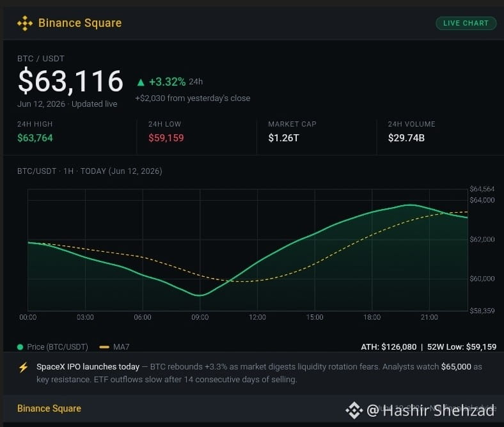
Task: Click the $60,000 y-axis label
Action: click(482, 279)
